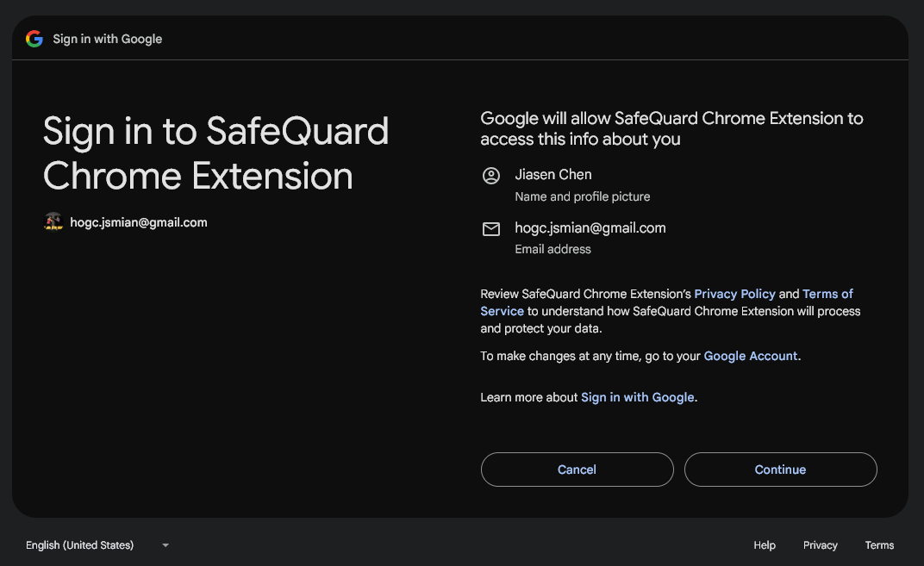The image size is (924, 566).
Task: Click the 'Sign in to SafeQuard Chrome Extension' heading
Action: [215, 153]
